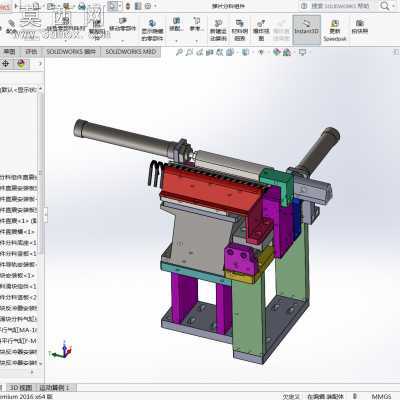Open the Exploded View tool
The width and height of the screenshot is (400, 400).
261,30
